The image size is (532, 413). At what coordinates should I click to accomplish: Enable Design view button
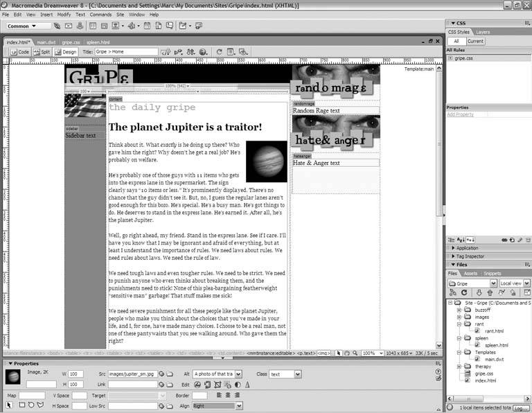point(66,52)
